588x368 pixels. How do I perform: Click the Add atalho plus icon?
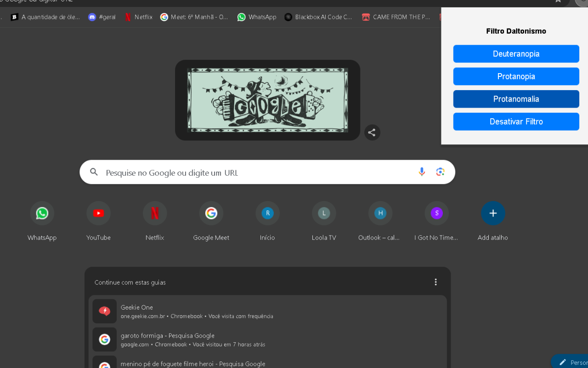(x=493, y=213)
